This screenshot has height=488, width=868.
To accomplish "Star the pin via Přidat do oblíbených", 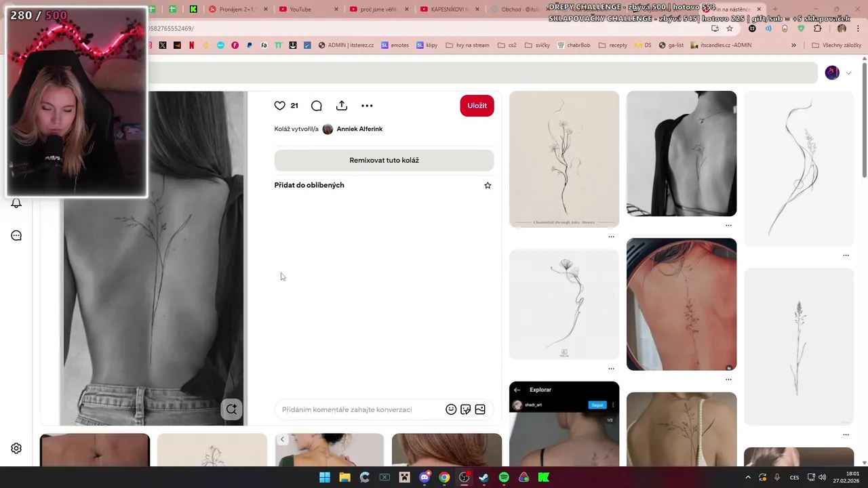I will 488,185.
